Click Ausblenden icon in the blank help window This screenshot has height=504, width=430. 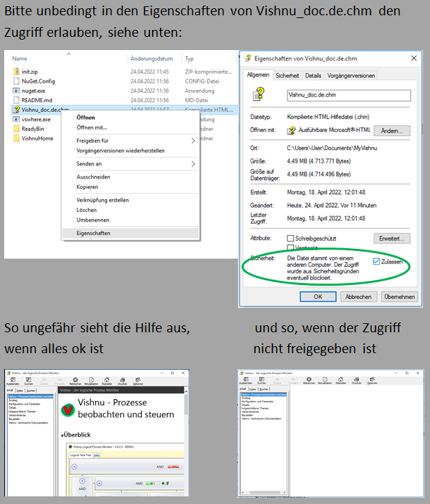[x=246, y=380]
